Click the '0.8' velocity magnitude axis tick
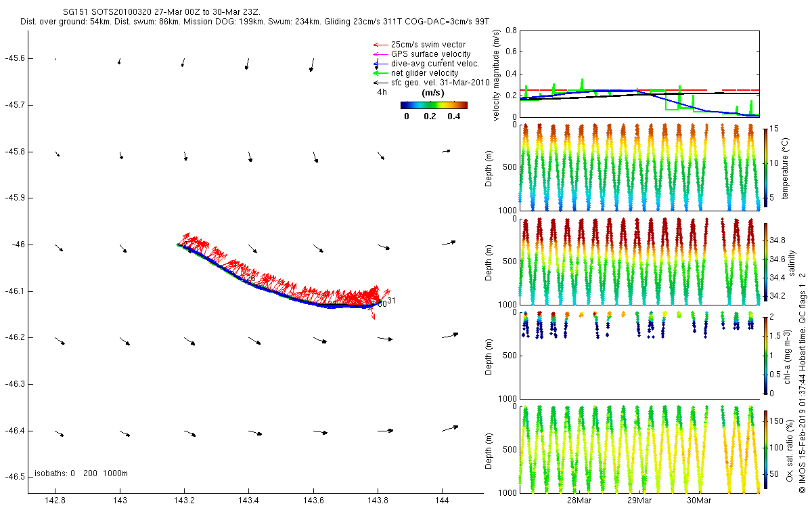Image resolution: width=812 pixels, height=508 pixels. (512, 31)
